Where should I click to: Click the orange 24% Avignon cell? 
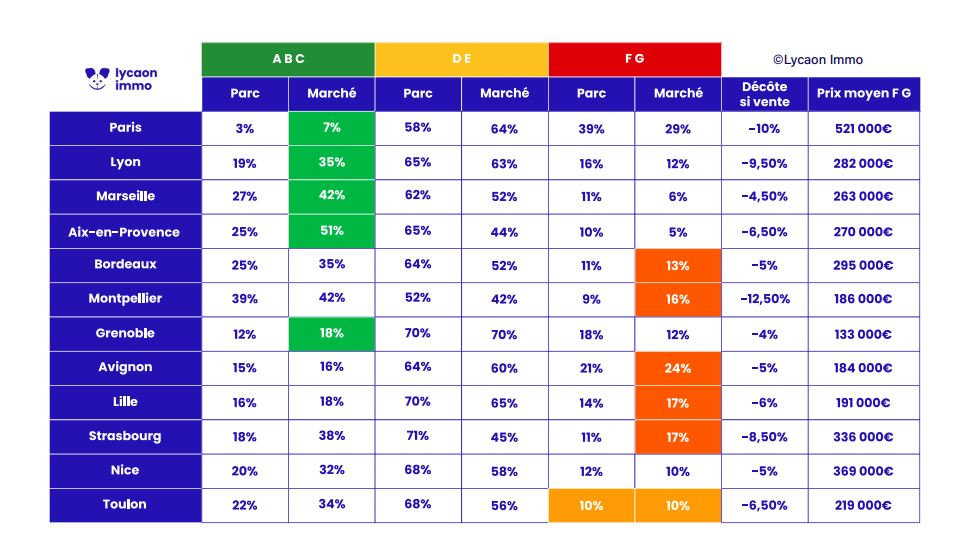click(677, 368)
